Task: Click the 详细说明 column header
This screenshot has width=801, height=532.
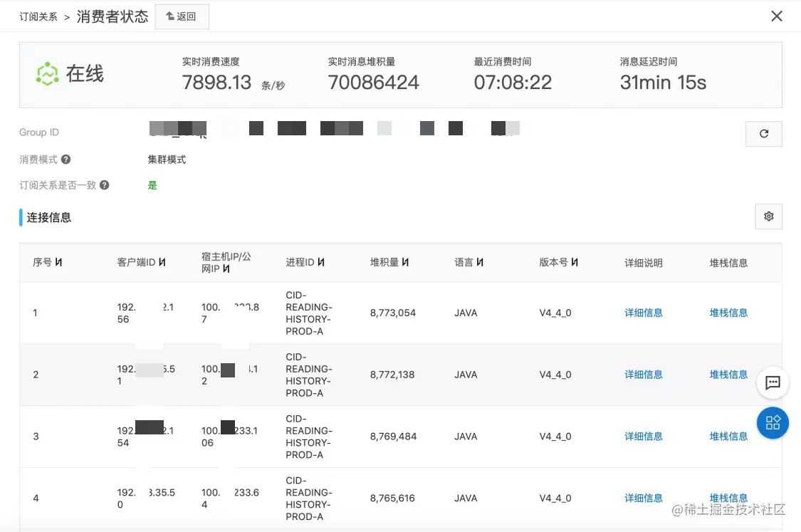Action: coord(644,263)
